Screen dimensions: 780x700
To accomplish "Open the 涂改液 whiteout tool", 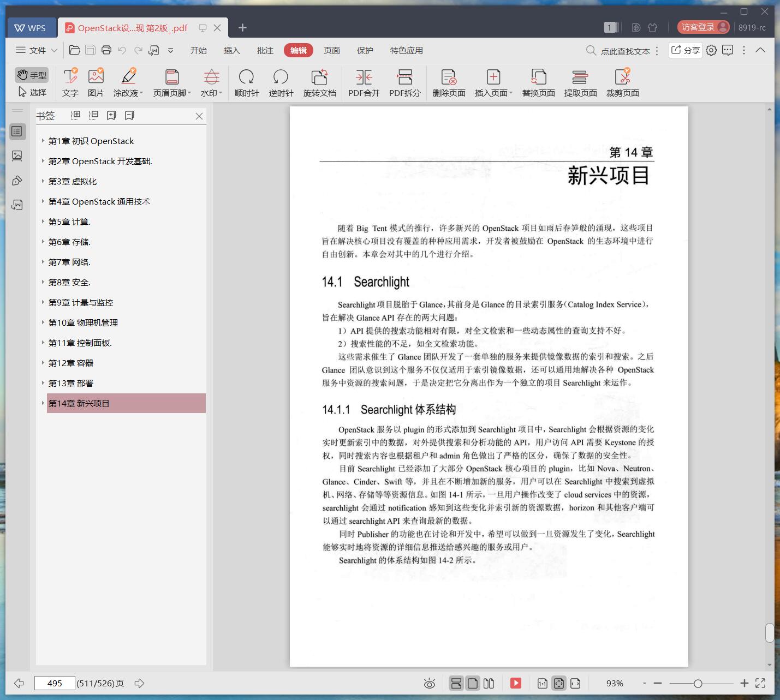I will pyautogui.click(x=128, y=82).
